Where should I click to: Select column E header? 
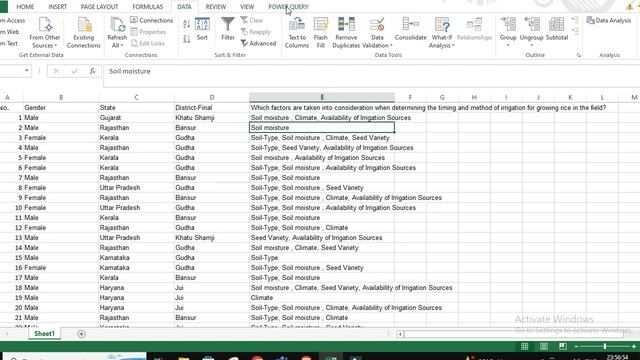(322, 97)
